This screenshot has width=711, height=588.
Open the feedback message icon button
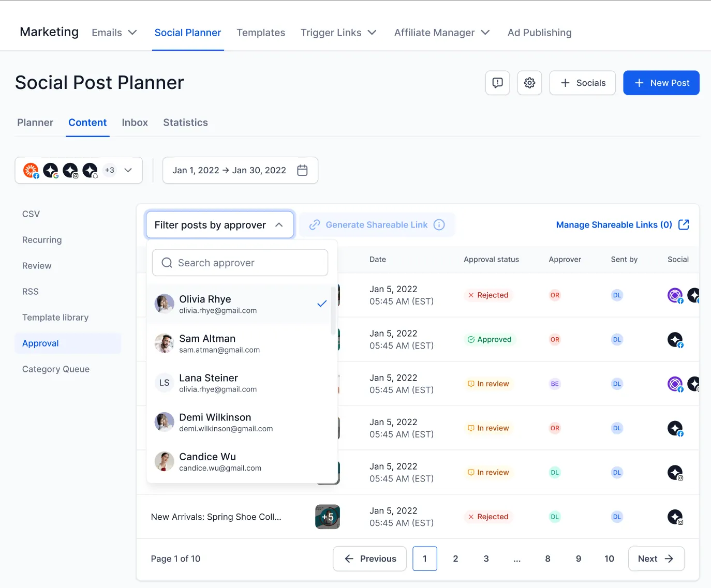(497, 83)
